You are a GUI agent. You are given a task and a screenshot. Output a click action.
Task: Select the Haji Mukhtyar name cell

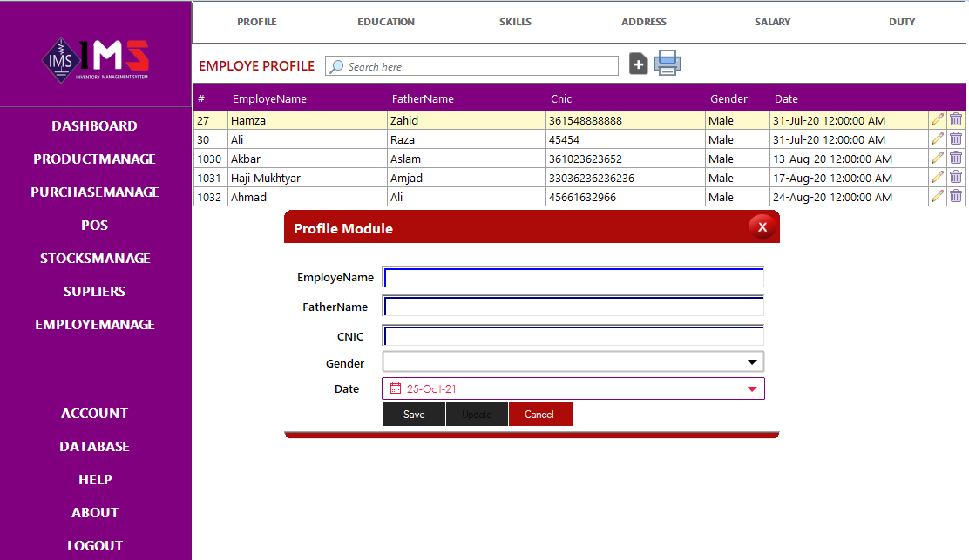(x=308, y=178)
